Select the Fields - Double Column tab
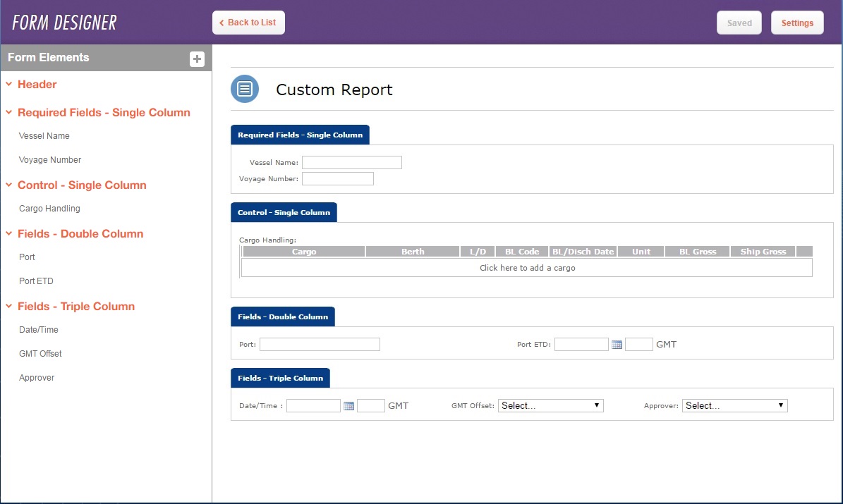This screenshot has height=504, width=843. coord(282,316)
